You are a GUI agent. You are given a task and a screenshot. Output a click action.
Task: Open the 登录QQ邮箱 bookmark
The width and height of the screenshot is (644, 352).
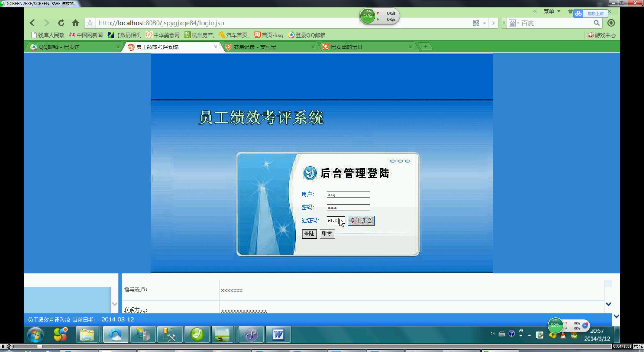(307, 35)
